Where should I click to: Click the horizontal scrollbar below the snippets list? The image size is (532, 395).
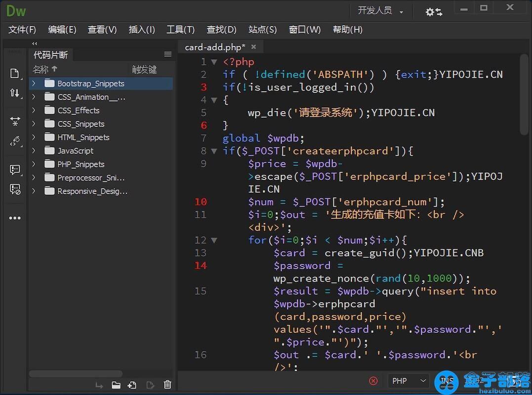pyautogui.click(x=74, y=374)
